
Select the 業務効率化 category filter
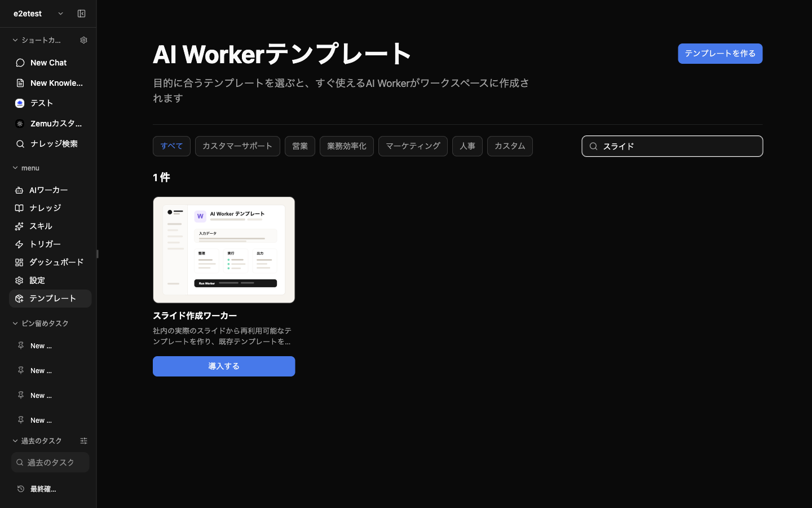(347, 146)
